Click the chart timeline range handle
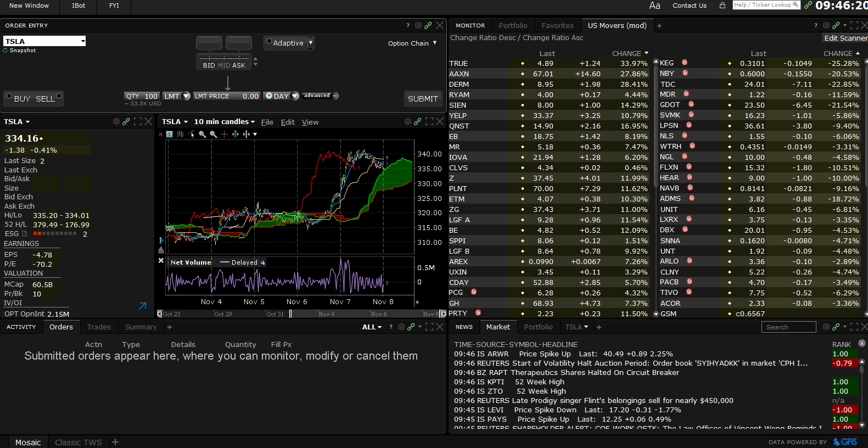 click(290, 314)
